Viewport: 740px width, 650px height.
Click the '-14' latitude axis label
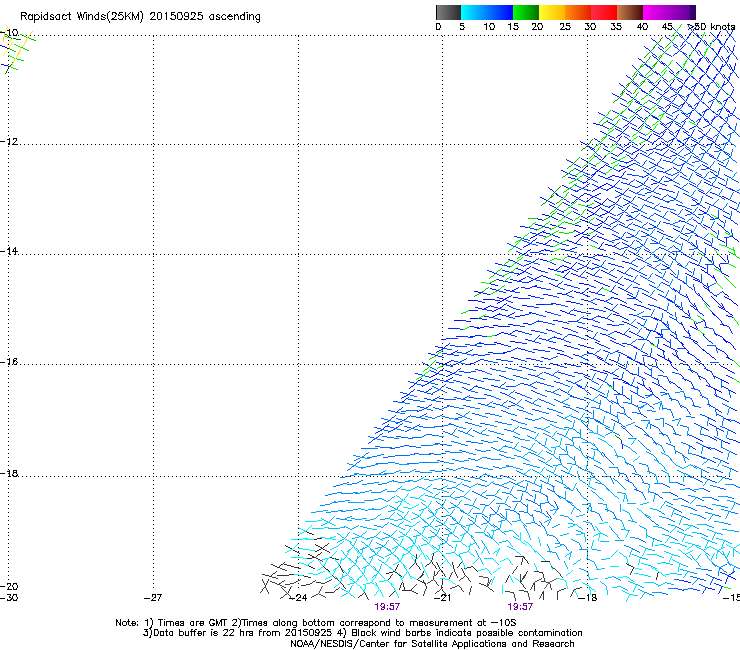pos(9,252)
